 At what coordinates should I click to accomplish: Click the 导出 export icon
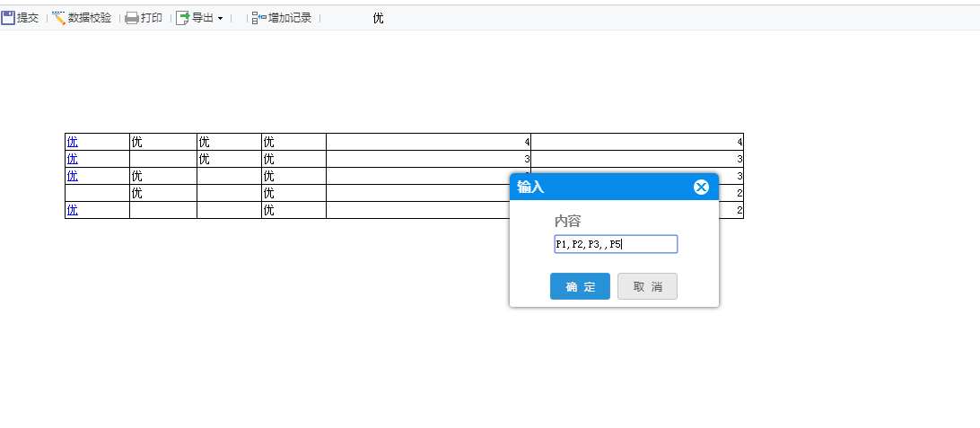tap(182, 18)
